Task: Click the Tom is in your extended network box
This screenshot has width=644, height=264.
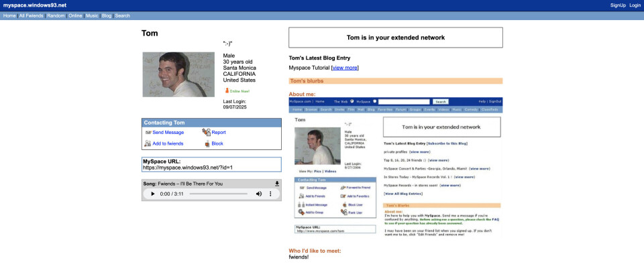Action: [x=396, y=38]
